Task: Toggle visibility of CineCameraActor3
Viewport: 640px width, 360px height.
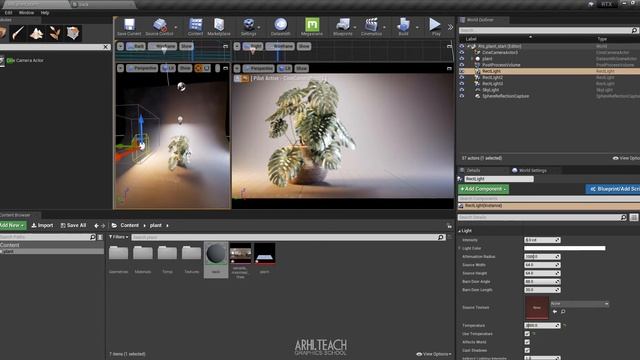Action: pyautogui.click(x=462, y=53)
